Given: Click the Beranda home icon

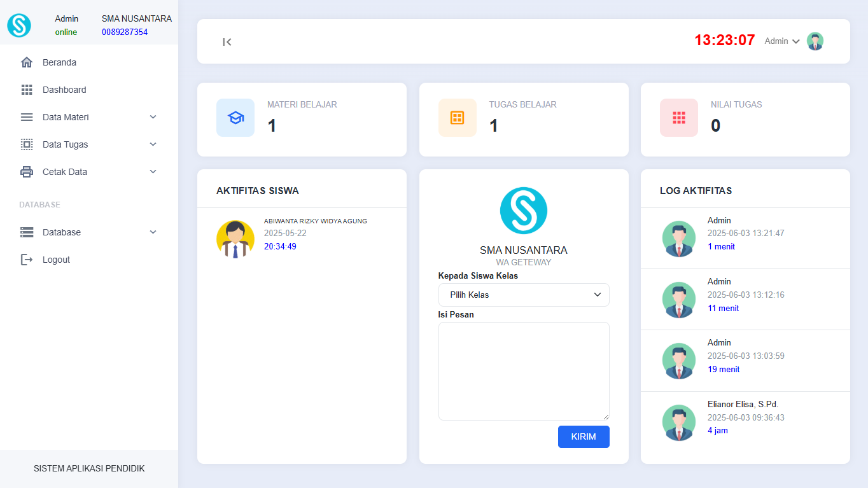Looking at the screenshot, I should (27, 62).
